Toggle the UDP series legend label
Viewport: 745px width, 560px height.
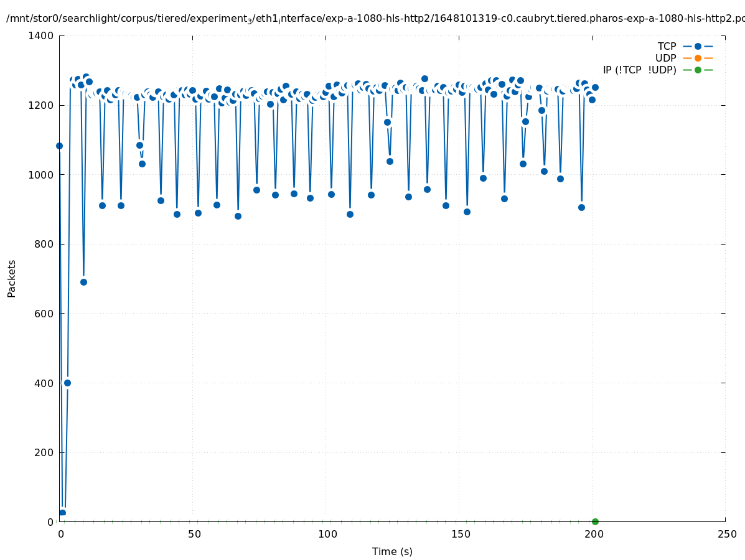pos(665,58)
